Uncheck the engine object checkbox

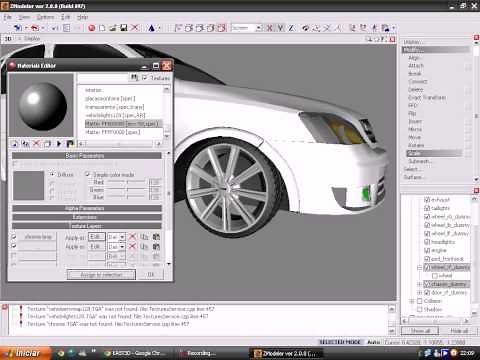click(x=427, y=250)
